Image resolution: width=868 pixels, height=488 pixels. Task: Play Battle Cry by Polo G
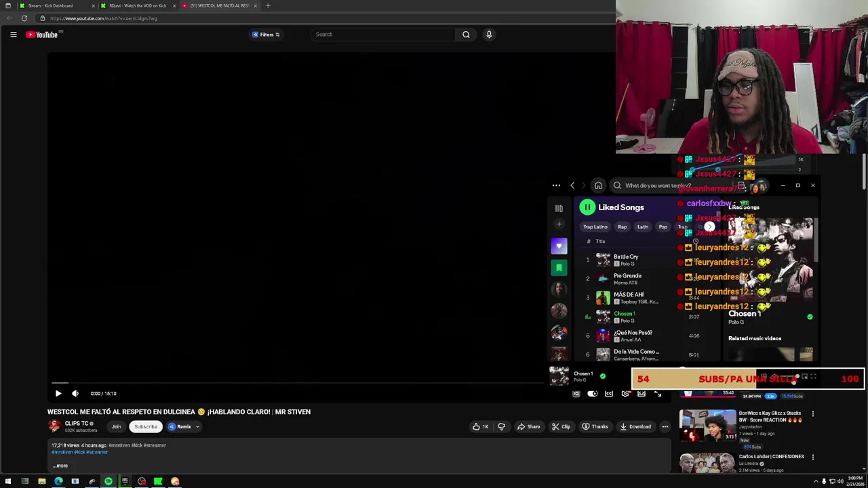pos(648,260)
